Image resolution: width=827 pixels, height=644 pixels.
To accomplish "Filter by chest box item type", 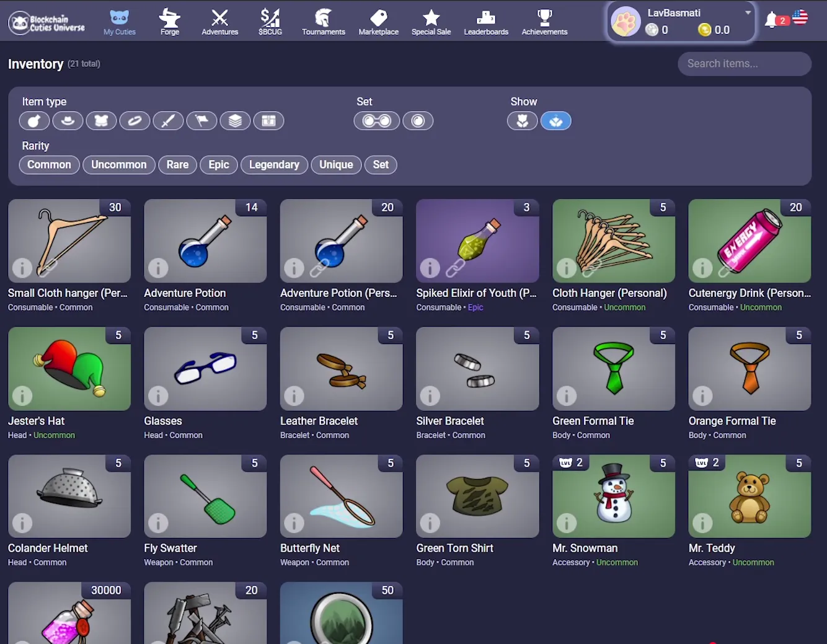I will 269,121.
